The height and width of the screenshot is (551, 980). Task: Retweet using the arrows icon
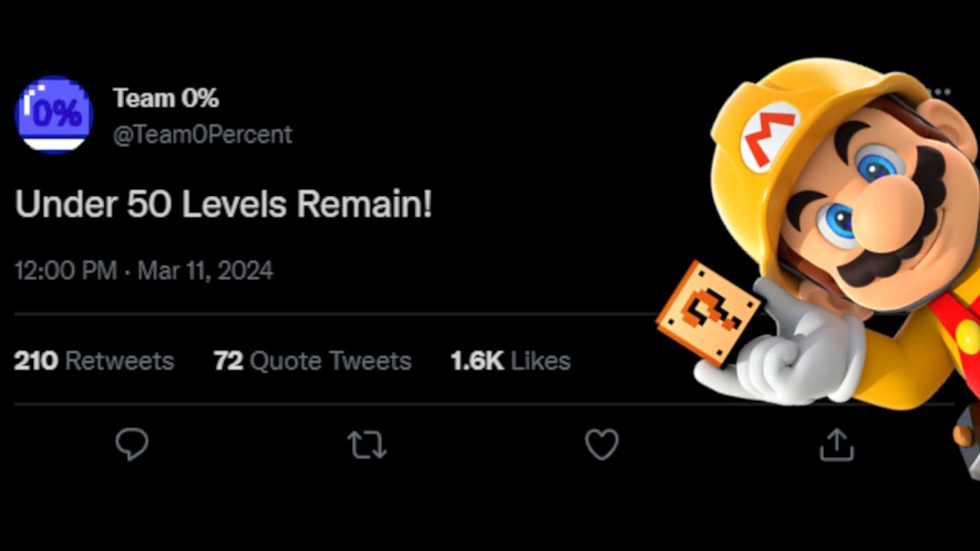tap(367, 445)
